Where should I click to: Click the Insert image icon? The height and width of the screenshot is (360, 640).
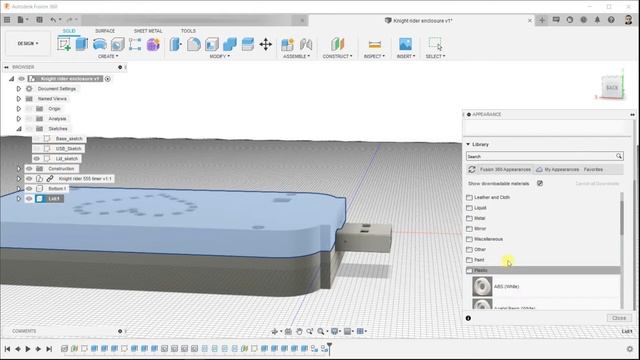click(405, 44)
